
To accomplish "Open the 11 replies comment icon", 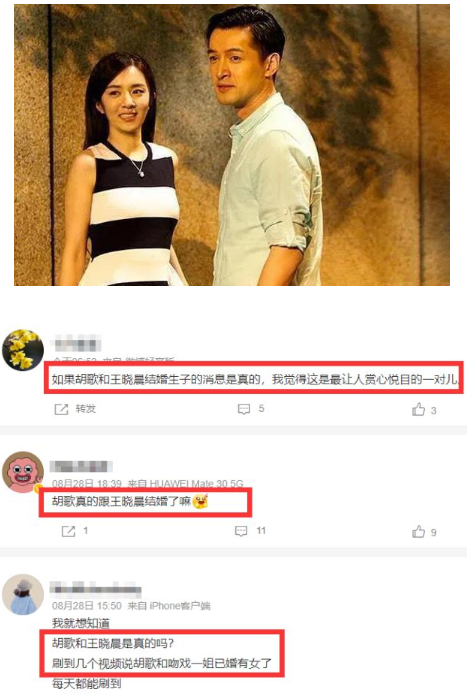I will pyautogui.click(x=241, y=531).
